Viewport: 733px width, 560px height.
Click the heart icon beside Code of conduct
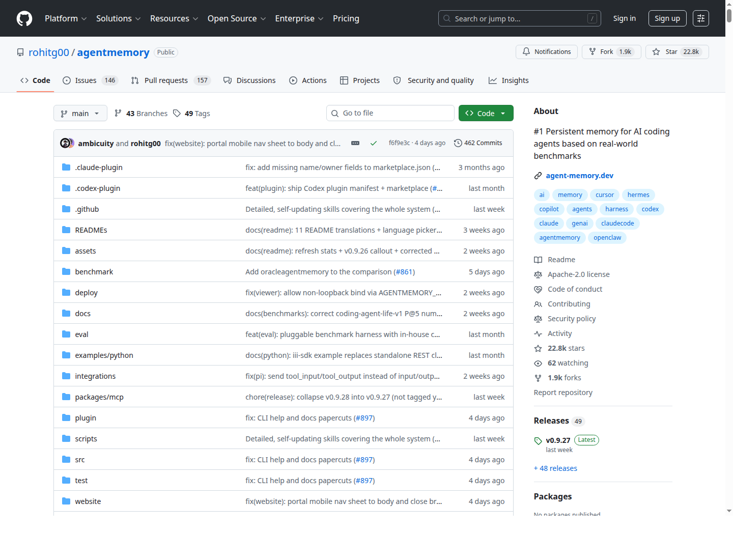pos(538,289)
